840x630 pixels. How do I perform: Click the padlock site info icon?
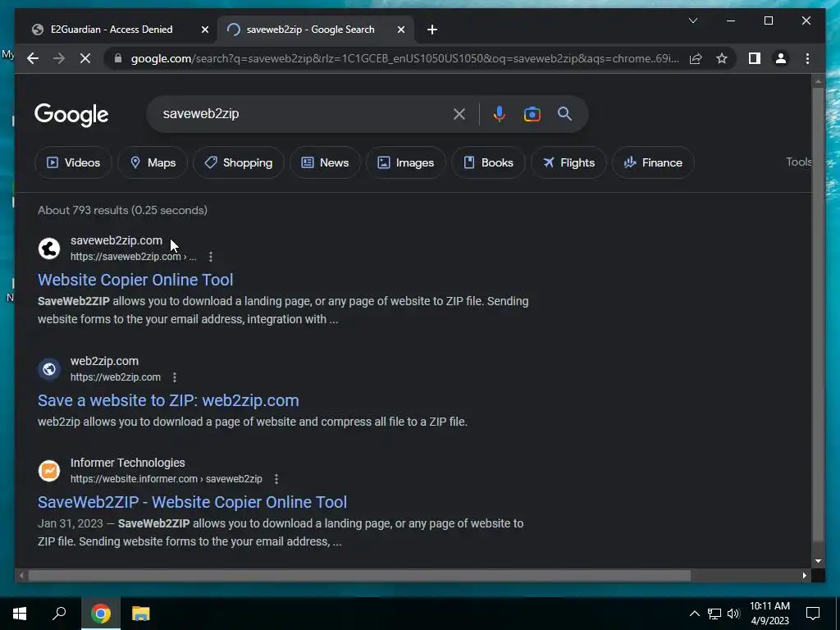(x=118, y=58)
